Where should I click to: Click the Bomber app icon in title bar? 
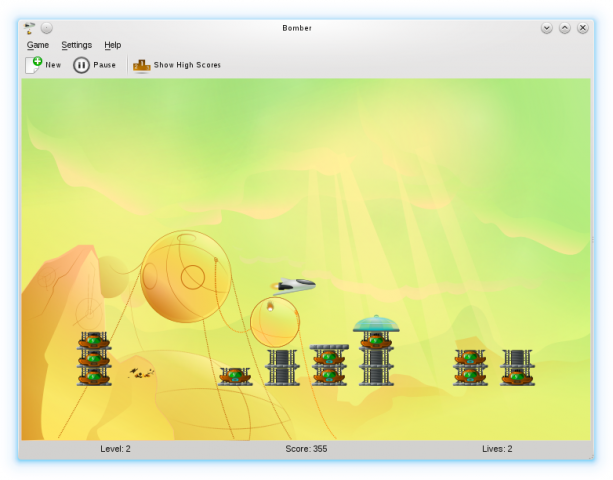29,28
